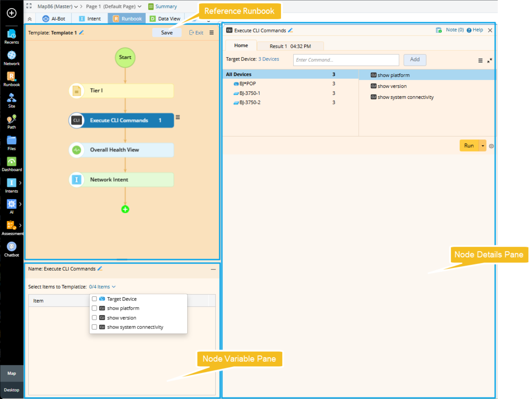This screenshot has height=399, width=532.
Task: Check the show platform checkbox
Action: point(94,308)
